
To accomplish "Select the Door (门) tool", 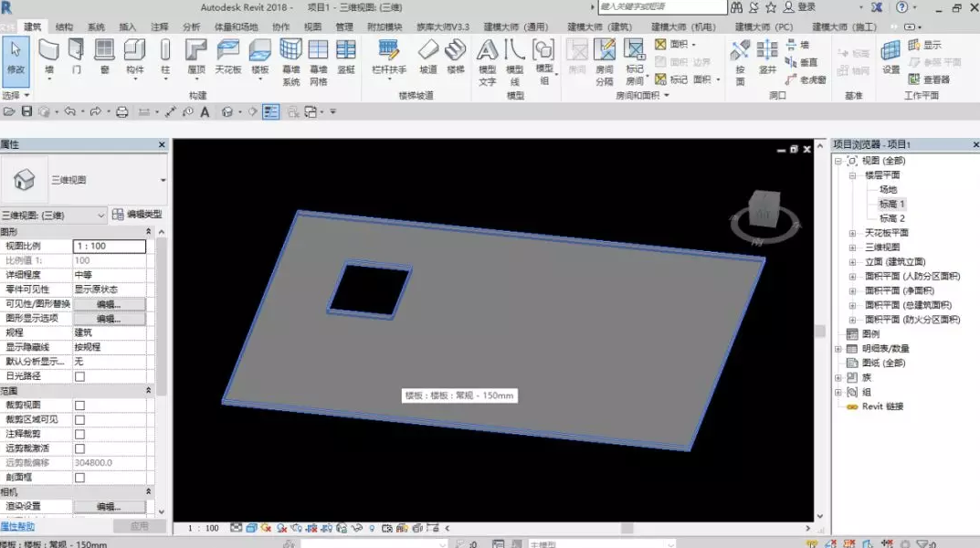I will coord(76,58).
